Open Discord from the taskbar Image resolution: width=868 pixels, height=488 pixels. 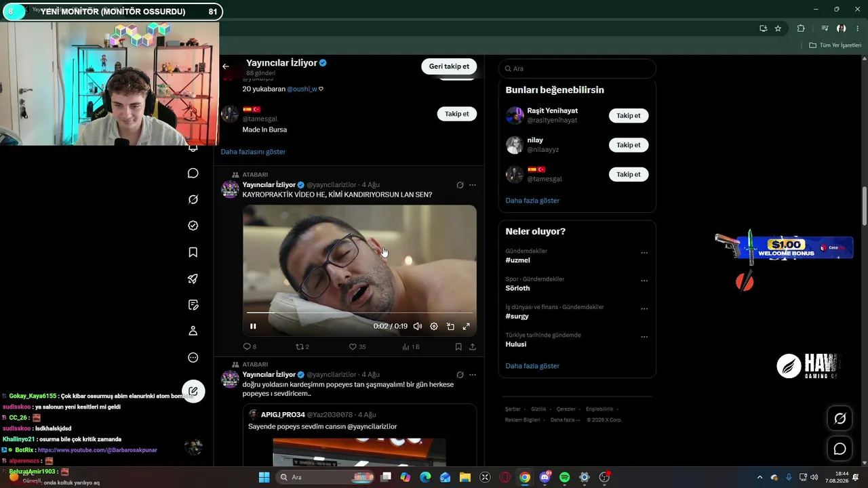pos(545,477)
